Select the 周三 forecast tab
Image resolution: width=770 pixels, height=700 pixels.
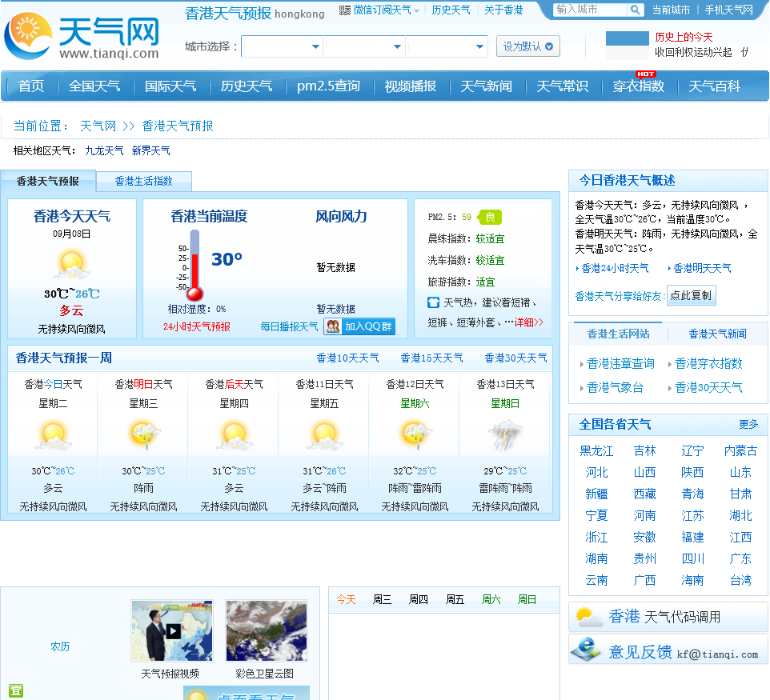tap(382, 599)
